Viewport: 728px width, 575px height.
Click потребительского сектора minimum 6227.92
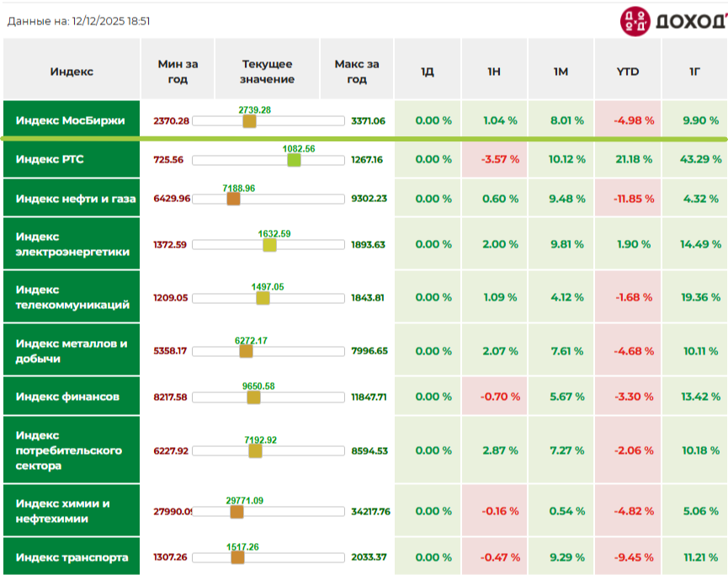[x=171, y=451]
